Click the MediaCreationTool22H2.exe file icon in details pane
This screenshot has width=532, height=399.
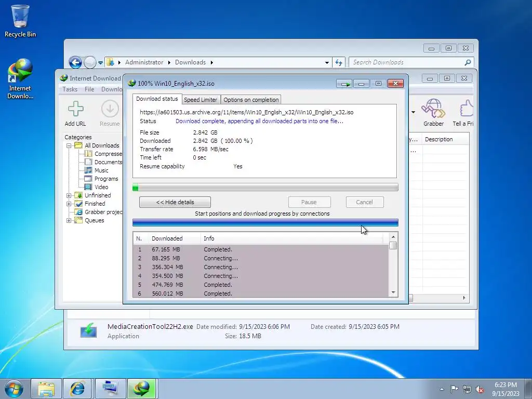coord(88,330)
